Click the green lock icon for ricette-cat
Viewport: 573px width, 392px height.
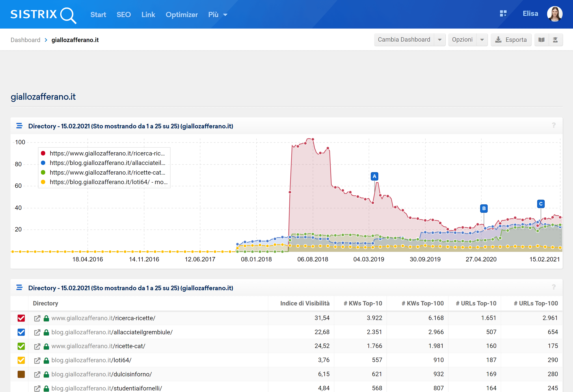[46, 346]
